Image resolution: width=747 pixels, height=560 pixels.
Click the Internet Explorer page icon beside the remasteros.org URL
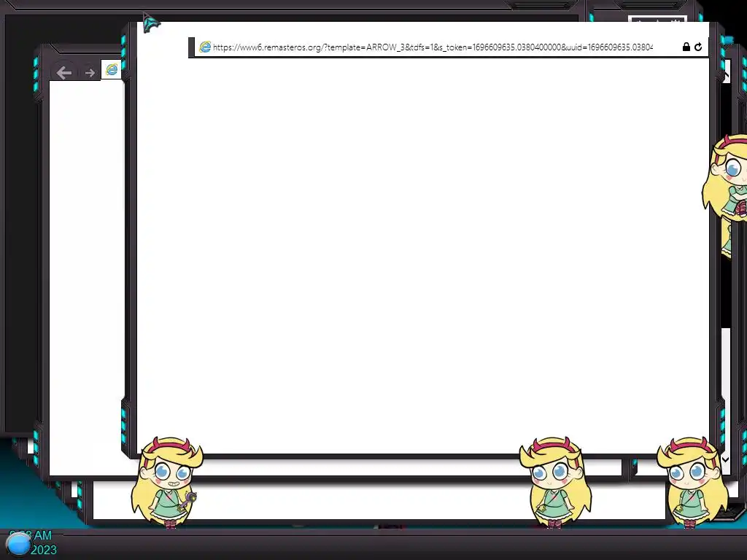(205, 47)
